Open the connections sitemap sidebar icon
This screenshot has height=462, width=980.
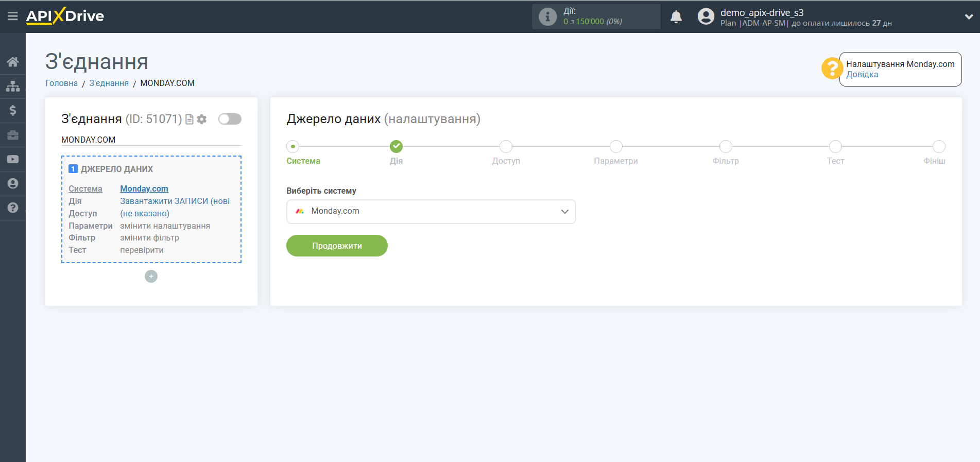[13, 86]
